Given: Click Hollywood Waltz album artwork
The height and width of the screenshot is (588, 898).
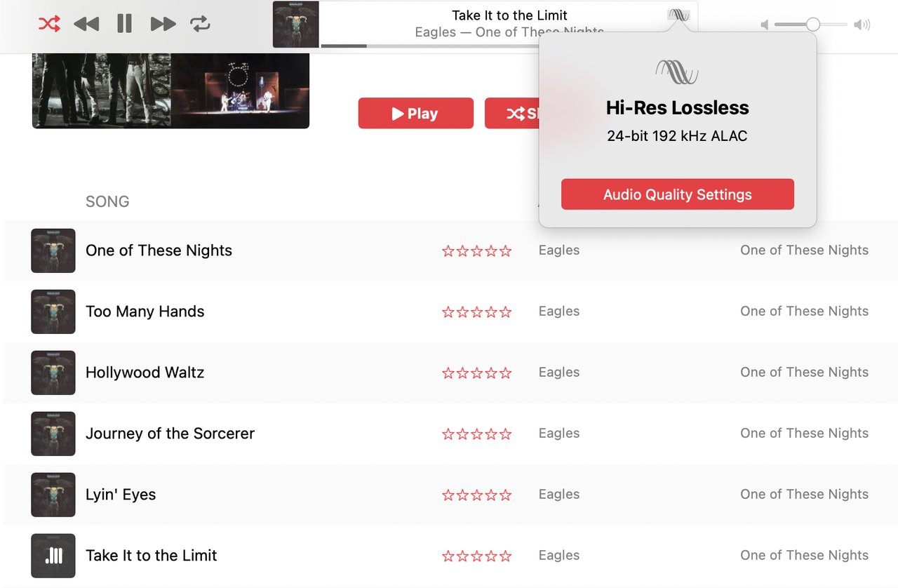Looking at the screenshot, I should click(x=53, y=373).
